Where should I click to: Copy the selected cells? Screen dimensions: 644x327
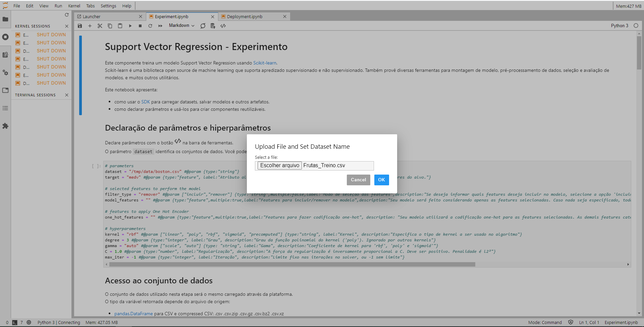click(110, 26)
